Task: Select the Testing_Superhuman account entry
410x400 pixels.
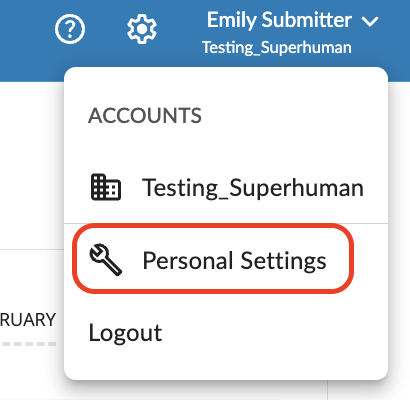Action: 226,187
